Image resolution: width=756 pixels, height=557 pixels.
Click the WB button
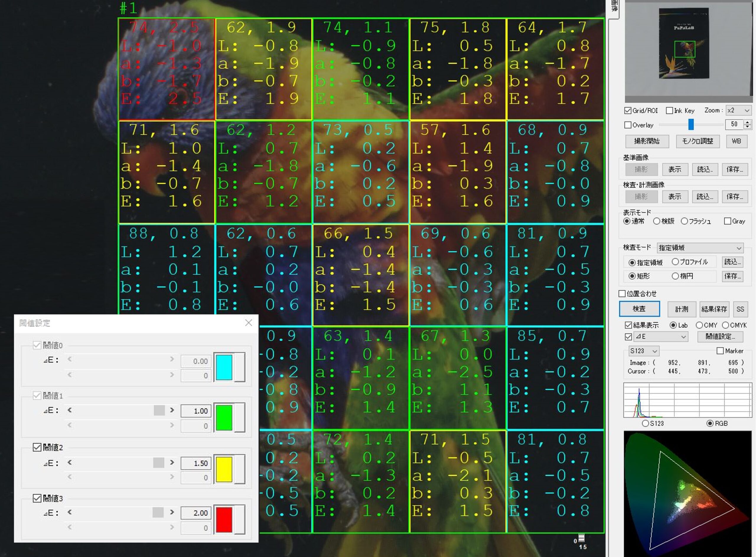click(737, 141)
